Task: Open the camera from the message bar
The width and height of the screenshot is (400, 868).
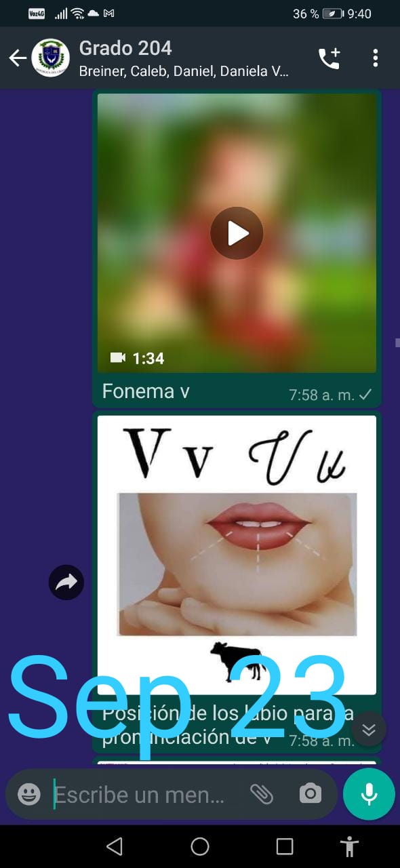Action: point(311,793)
